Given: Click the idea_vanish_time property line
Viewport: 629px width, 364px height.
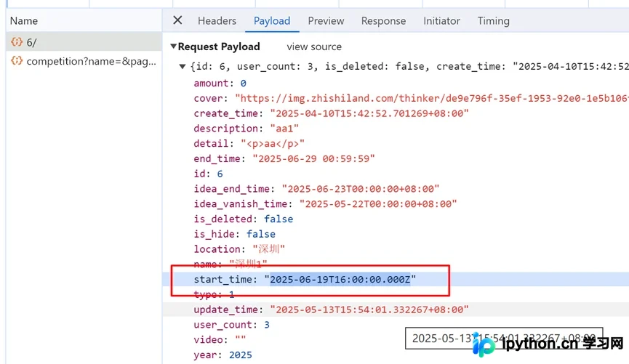Looking at the screenshot, I should click(x=325, y=204).
